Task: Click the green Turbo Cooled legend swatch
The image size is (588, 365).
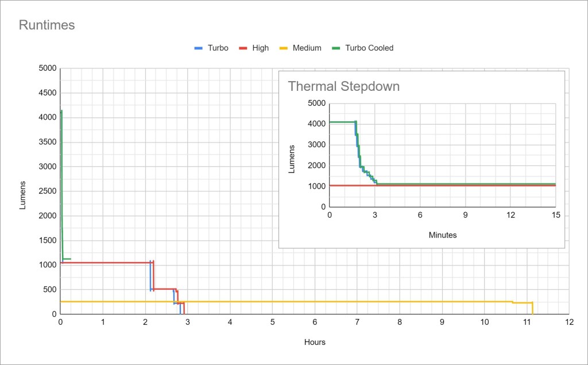Action: point(335,48)
